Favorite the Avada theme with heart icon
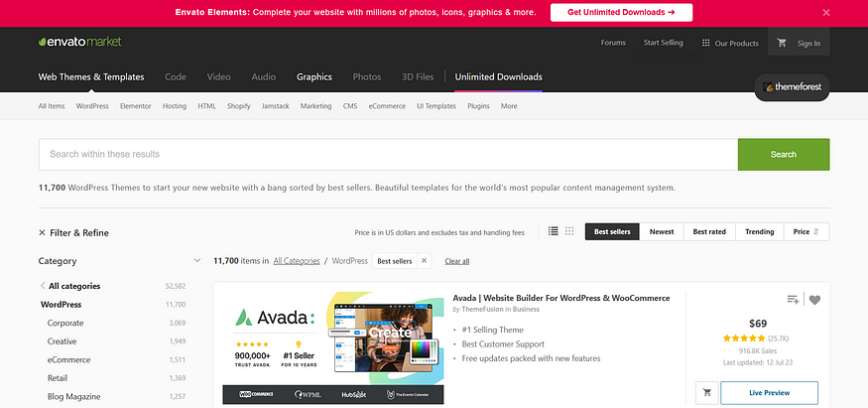 814,300
